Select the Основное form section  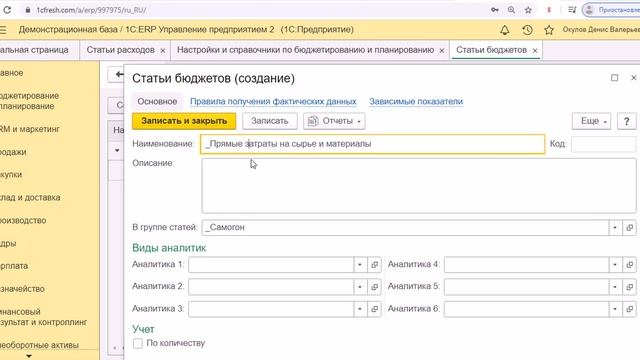click(157, 102)
